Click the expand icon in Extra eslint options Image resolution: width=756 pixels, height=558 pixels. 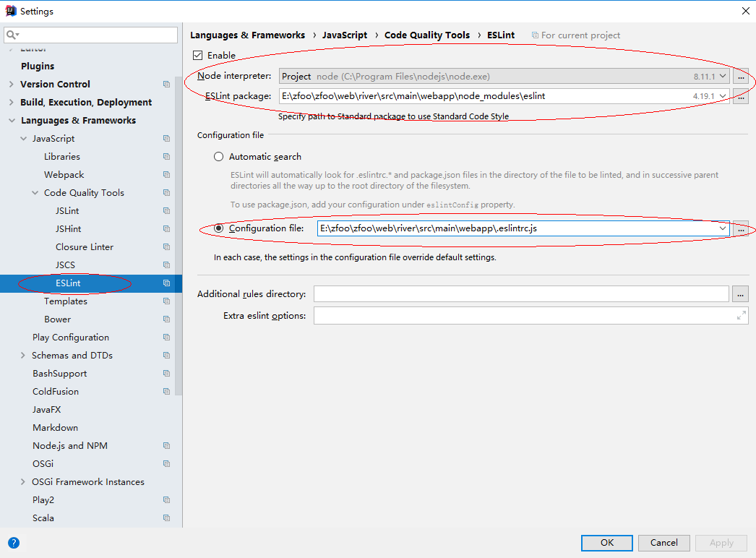tap(742, 316)
